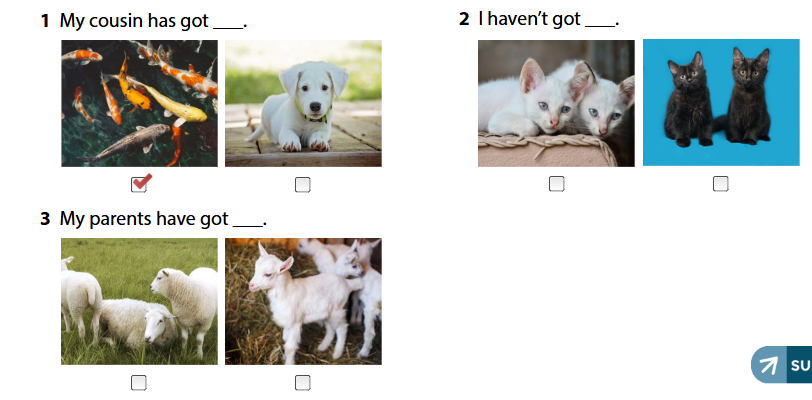Tick the checkbox beneath the sheep photo
This screenshot has height=400, width=812.
pos(139,383)
